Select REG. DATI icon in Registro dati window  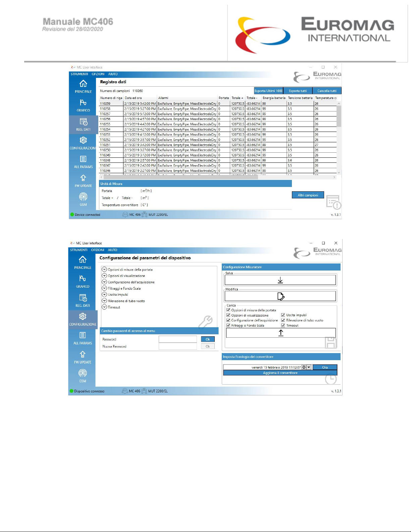tap(84, 122)
